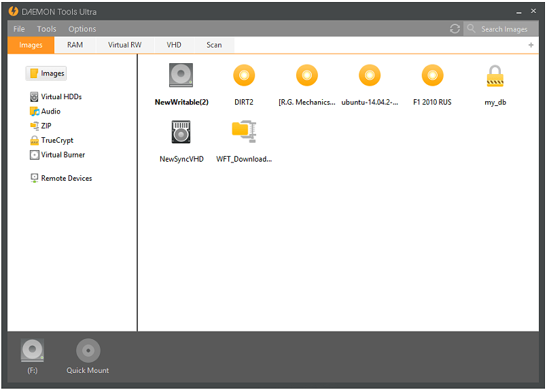547x392 pixels.
Task: Minimize the DAEMON Tools Ultra window
Action: [x=518, y=12]
